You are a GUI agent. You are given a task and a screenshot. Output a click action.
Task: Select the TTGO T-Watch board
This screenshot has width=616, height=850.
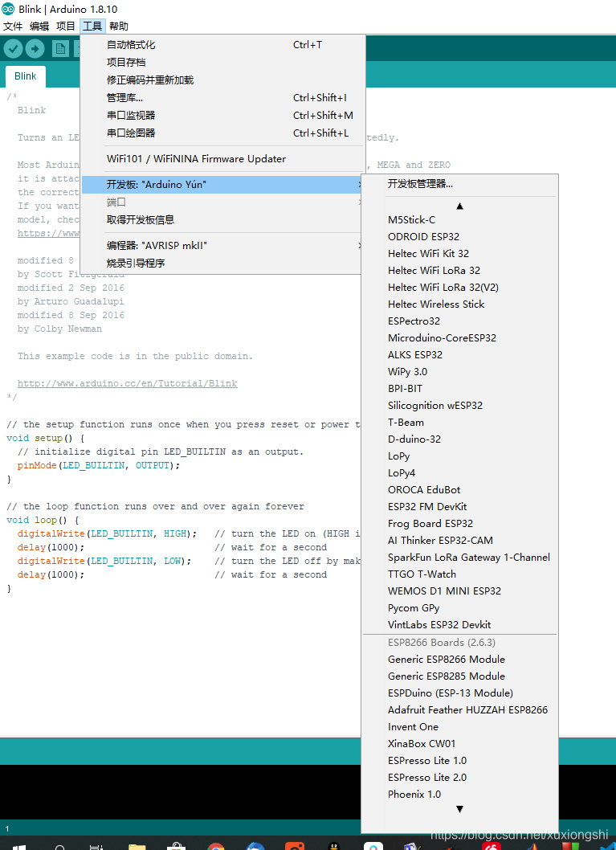460,574
